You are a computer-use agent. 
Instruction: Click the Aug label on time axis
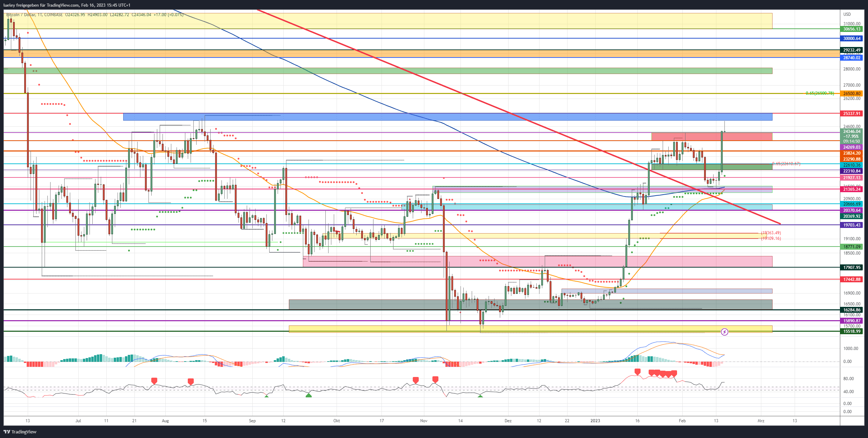(x=165, y=421)
